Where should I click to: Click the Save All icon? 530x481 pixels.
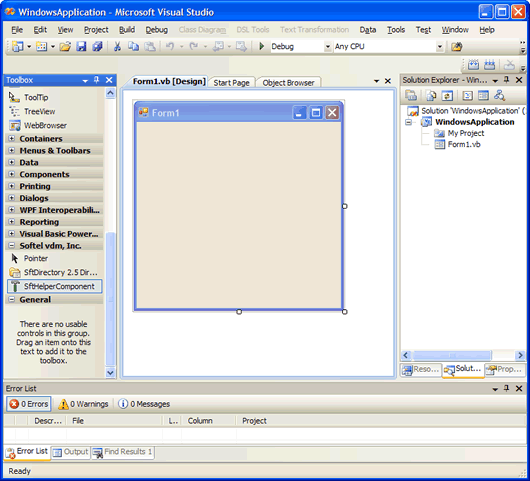[97, 46]
